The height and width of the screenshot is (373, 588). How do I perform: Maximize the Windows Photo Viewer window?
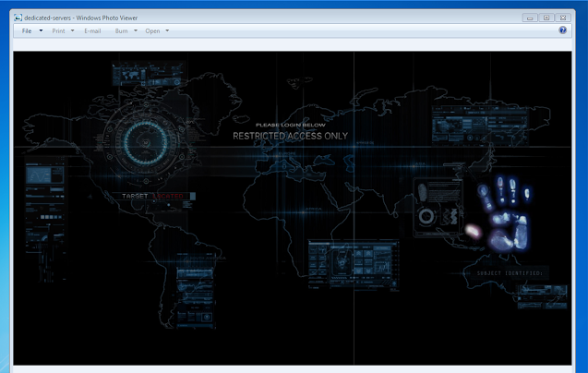pos(546,17)
